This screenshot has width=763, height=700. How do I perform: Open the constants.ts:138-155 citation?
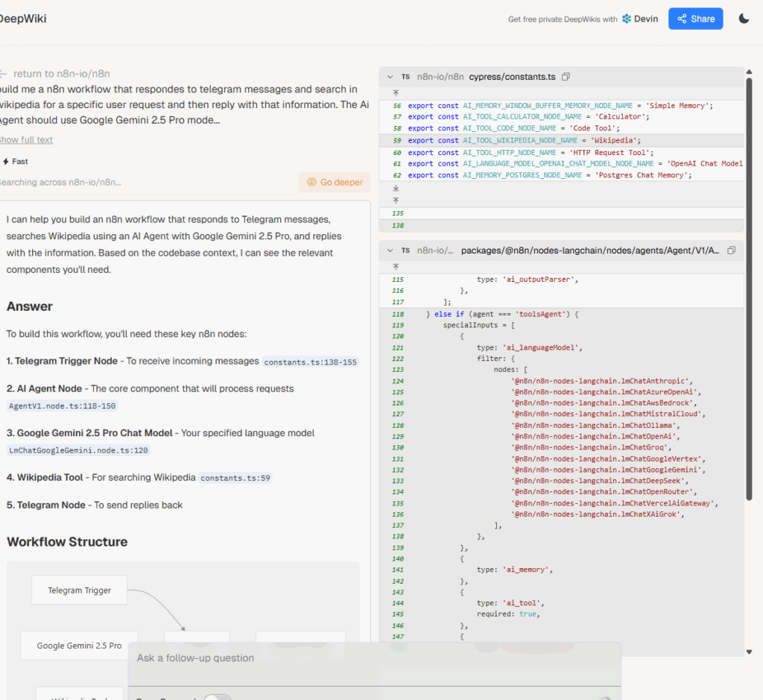[x=310, y=362]
